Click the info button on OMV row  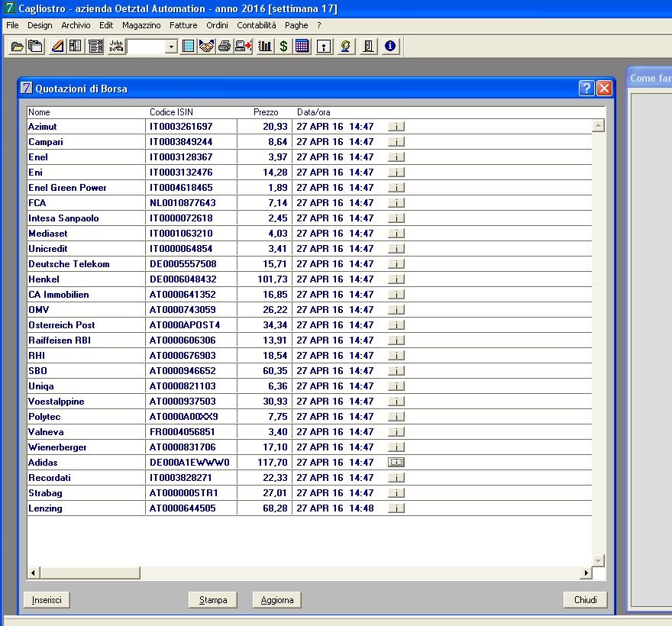tap(396, 310)
